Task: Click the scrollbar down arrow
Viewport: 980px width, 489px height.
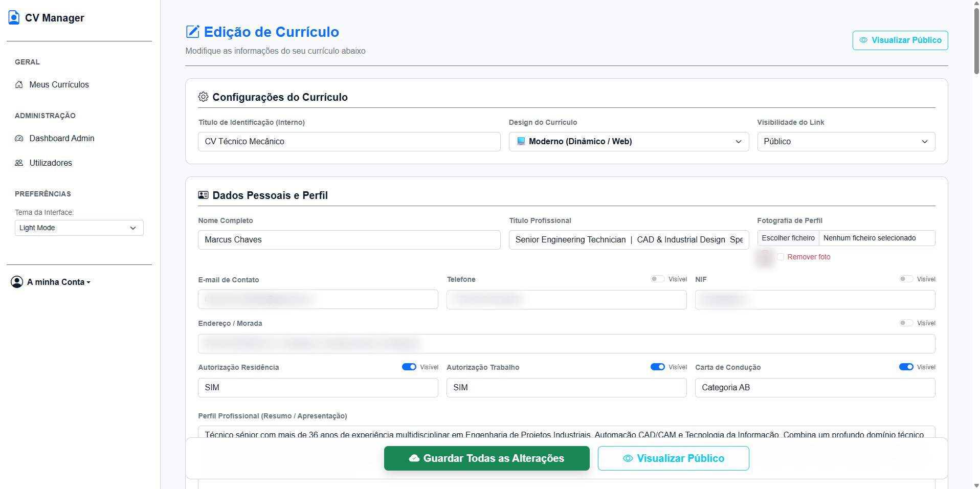Action: 976,485
